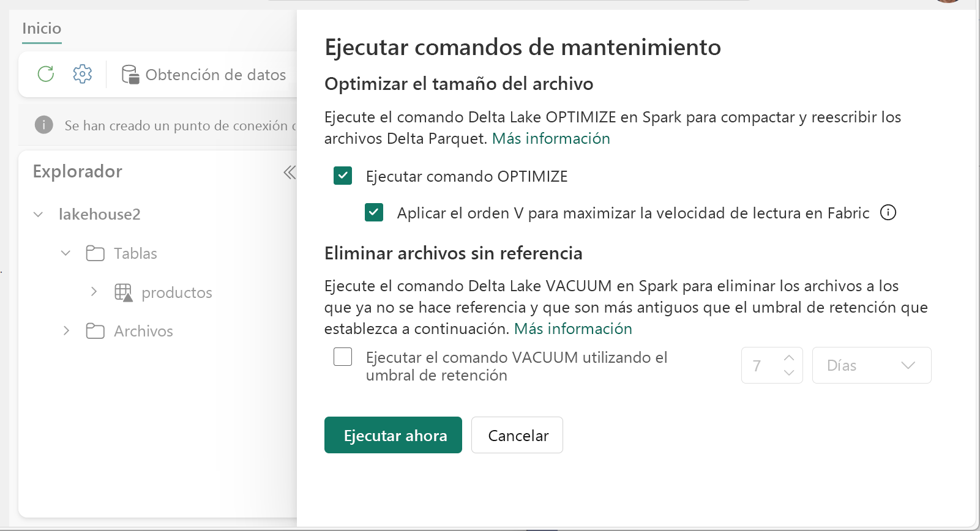Decrease retention threshold with down arrow
The height and width of the screenshot is (531, 980).
[x=789, y=373]
